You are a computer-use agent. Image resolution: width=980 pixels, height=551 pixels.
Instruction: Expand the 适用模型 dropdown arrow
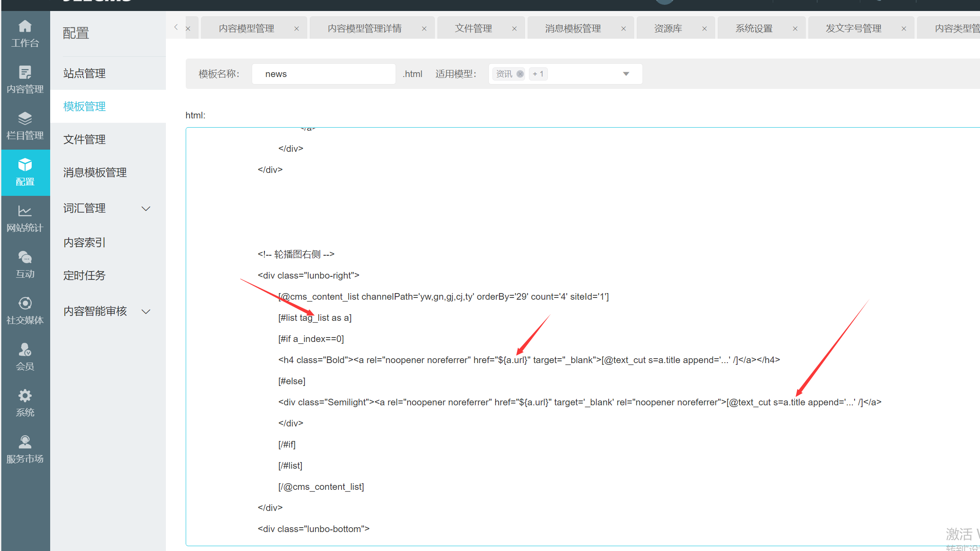(x=626, y=74)
